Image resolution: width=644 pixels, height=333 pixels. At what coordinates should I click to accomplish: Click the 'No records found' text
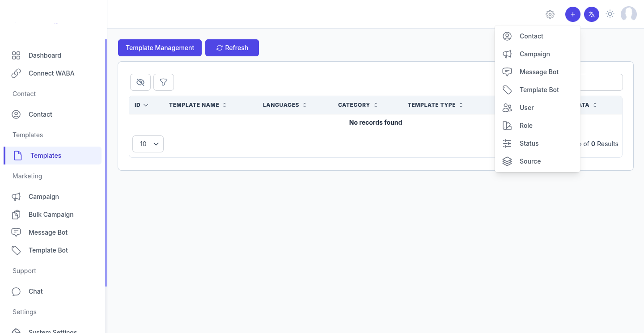(x=376, y=122)
